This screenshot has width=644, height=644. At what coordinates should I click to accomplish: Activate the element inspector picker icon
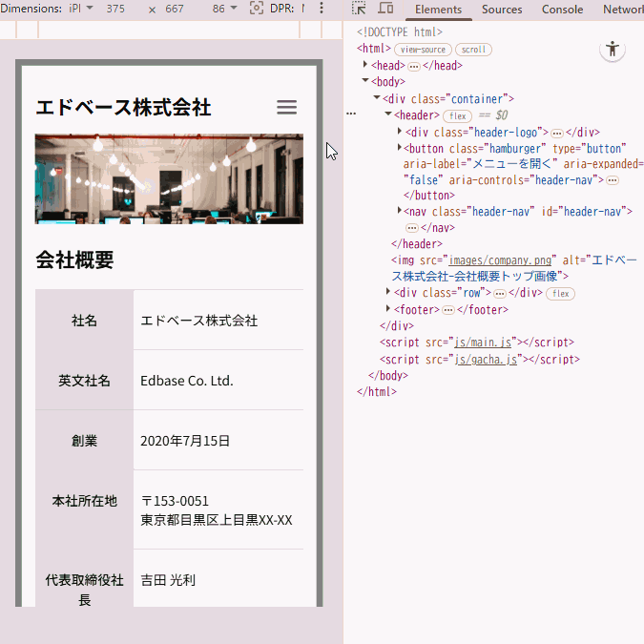click(x=359, y=9)
